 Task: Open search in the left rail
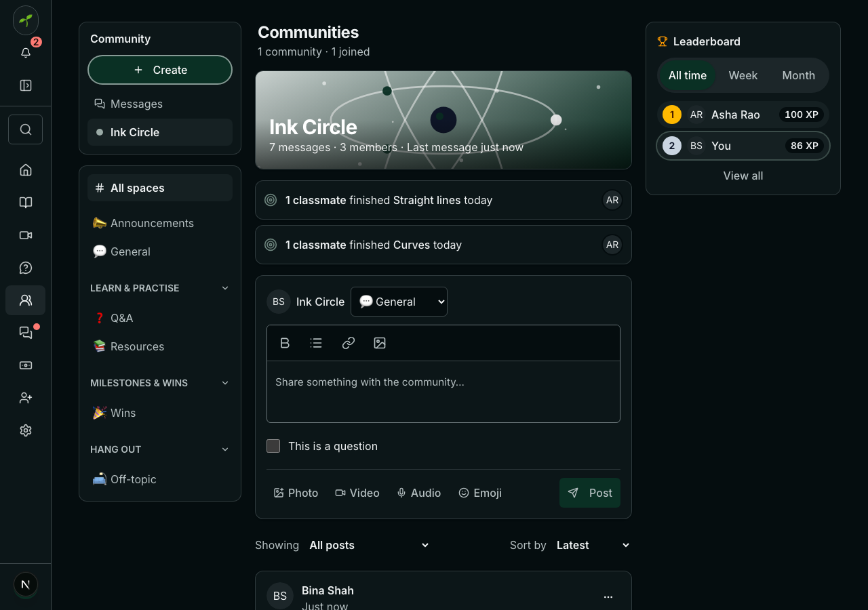(x=26, y=129)
